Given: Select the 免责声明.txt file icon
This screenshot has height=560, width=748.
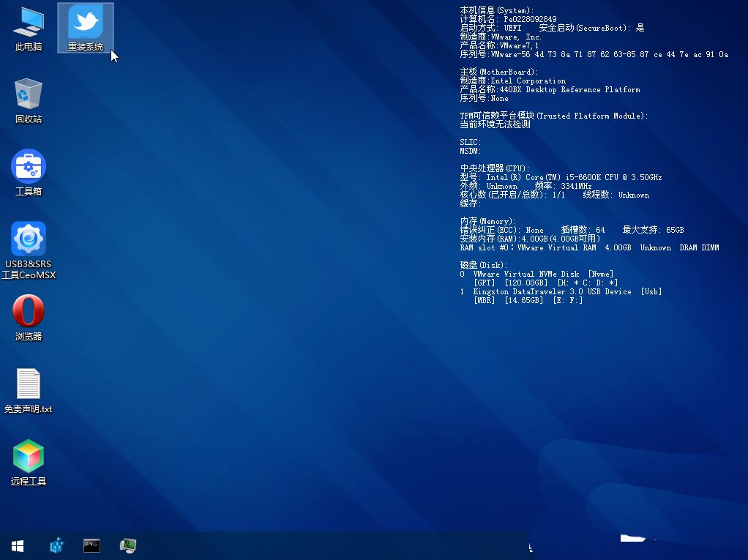Looking at the screenshot, I should click(29, 390).
